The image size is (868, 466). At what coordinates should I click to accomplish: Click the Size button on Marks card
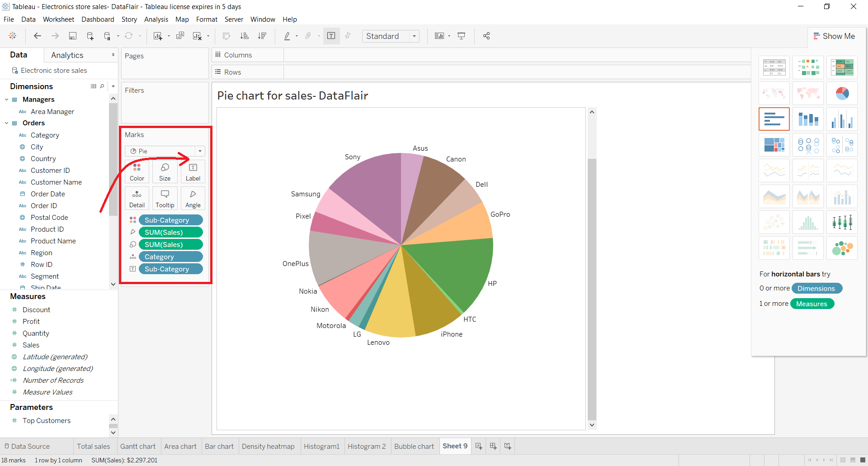165,172
